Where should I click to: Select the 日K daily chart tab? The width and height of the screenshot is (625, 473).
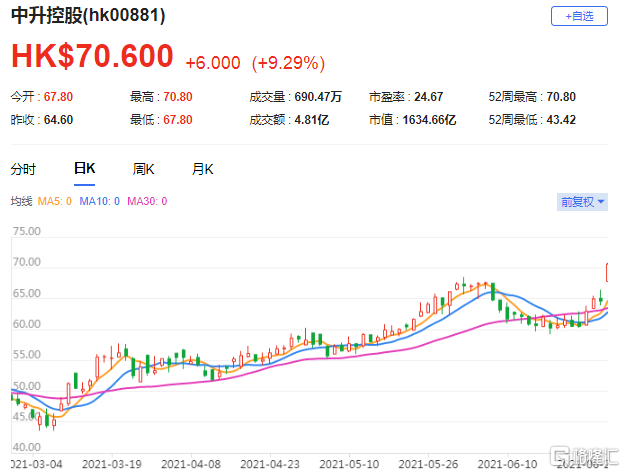(84, 169)
